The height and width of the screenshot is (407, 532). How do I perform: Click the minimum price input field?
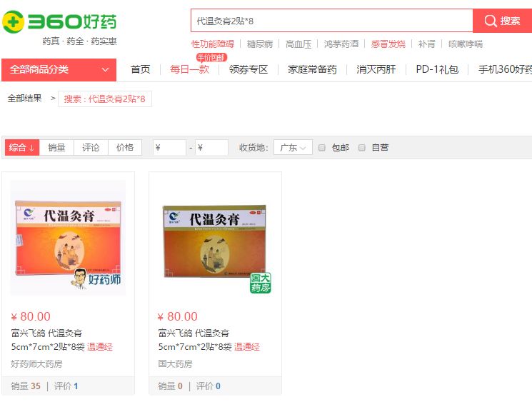[x=169, y=148]
